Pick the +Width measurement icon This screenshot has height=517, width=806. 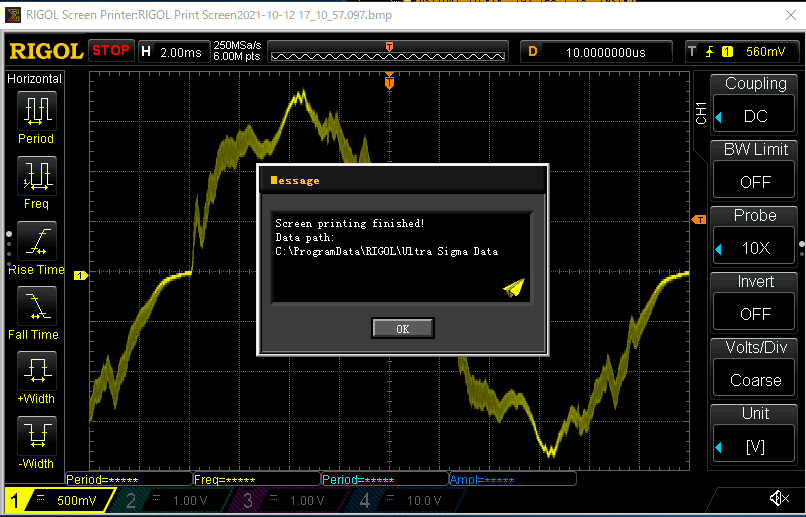click(36, 371)
